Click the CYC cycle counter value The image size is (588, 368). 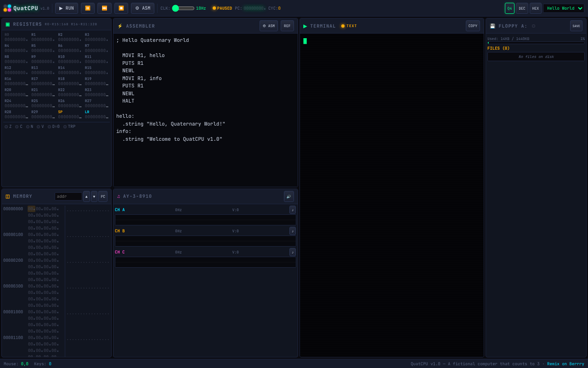click(279, 8)
